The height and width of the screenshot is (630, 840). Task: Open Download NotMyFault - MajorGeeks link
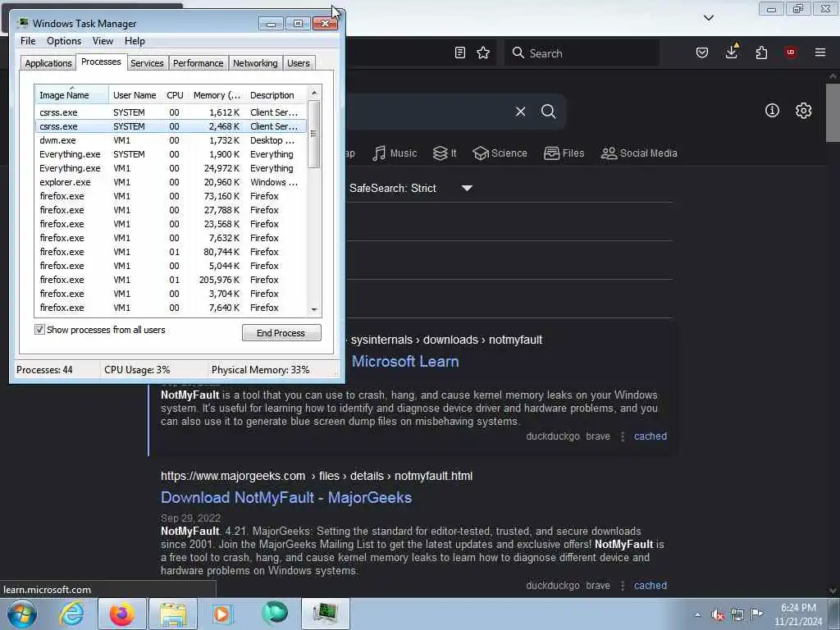click(286, 498)
